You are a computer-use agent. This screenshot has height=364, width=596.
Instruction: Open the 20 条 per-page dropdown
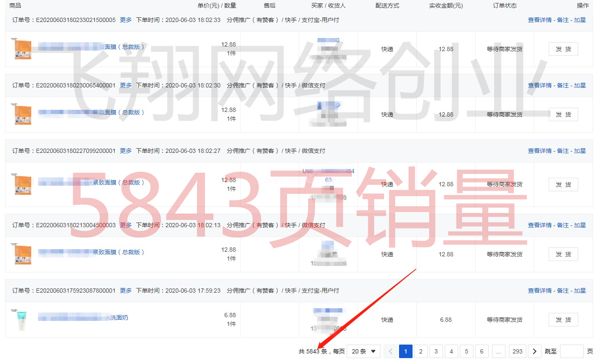pos(363,351)
